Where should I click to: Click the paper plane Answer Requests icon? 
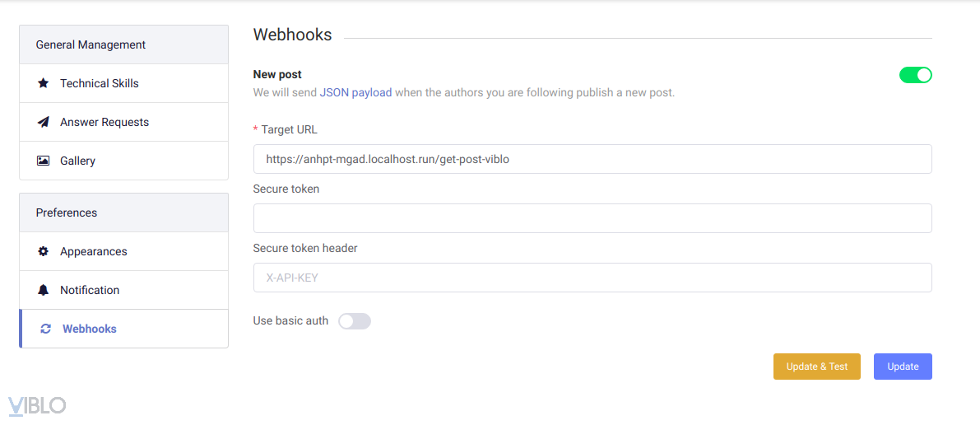pos(44,122)
